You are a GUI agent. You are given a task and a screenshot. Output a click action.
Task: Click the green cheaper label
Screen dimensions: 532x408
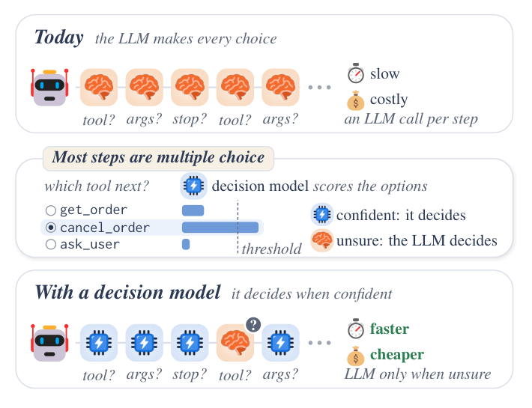tap(397, 355)
